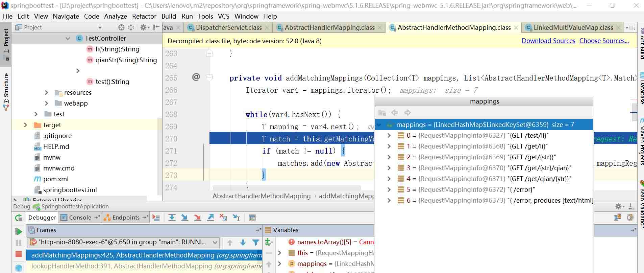This screenshot has height=273, width=644.
Task: Open Structure side tool window
Action: (6, 92)
